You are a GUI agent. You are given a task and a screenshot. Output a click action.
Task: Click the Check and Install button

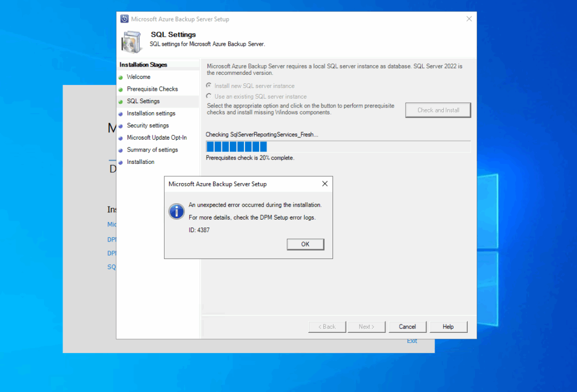438,110
